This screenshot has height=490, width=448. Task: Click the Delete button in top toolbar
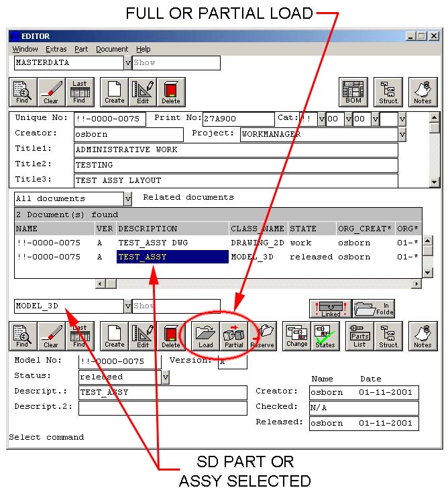click(171, 92)
